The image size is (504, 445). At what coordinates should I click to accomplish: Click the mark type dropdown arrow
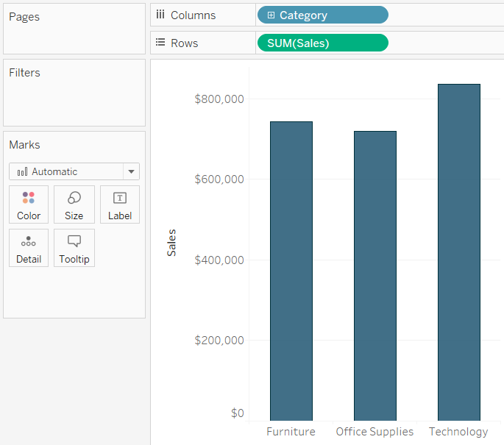point(131,171)
